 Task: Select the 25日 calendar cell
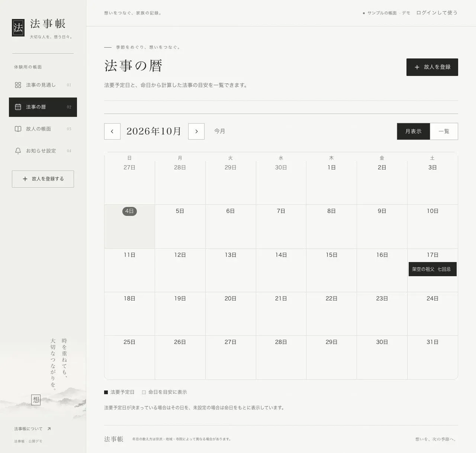tap(129, 358)
